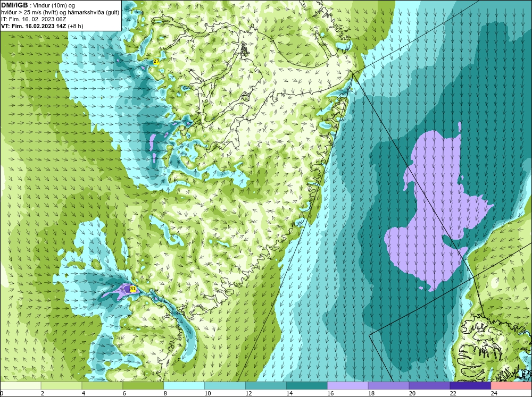Select the light green swatch between 2 and 4
This screenshot has height=397, width=532.
pyautogui.click(x=61, y=385)
